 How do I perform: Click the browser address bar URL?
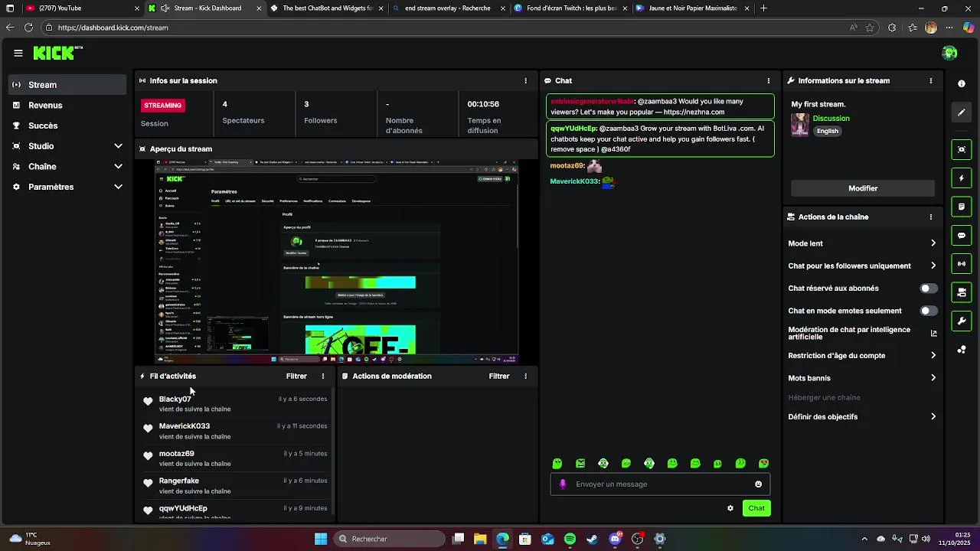tap(113, 28)
